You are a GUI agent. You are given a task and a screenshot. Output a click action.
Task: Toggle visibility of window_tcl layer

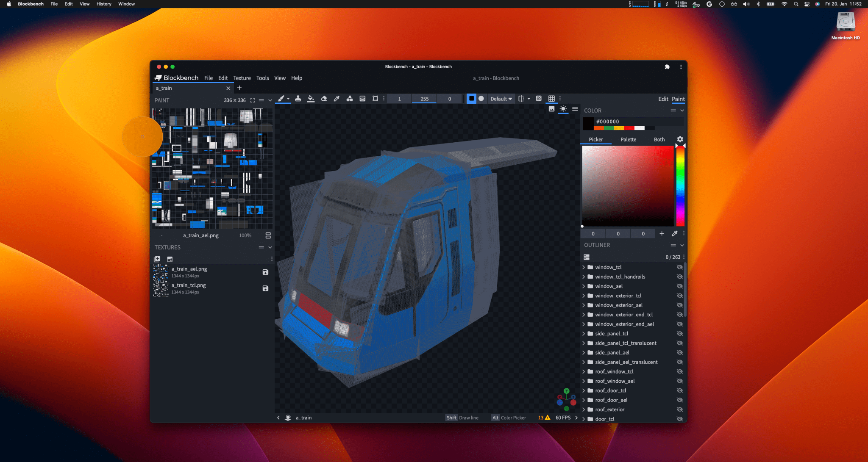click(679, 267)
